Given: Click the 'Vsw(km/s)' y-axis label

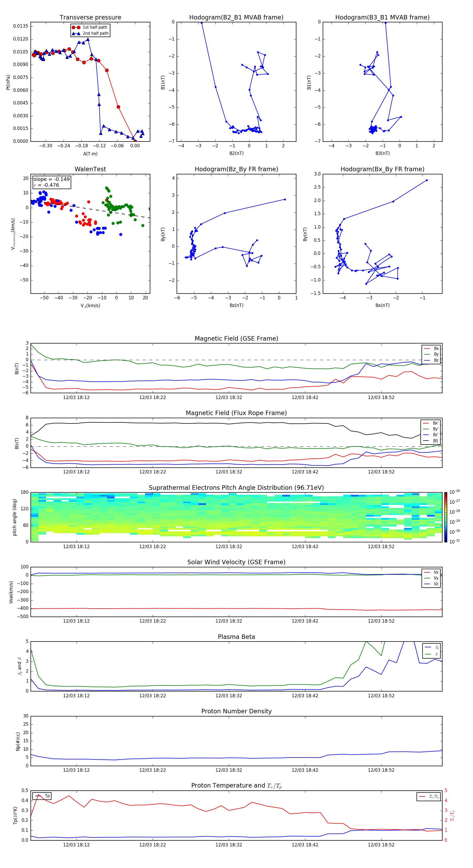Looking at the screenshot, I should click(11, 592).
